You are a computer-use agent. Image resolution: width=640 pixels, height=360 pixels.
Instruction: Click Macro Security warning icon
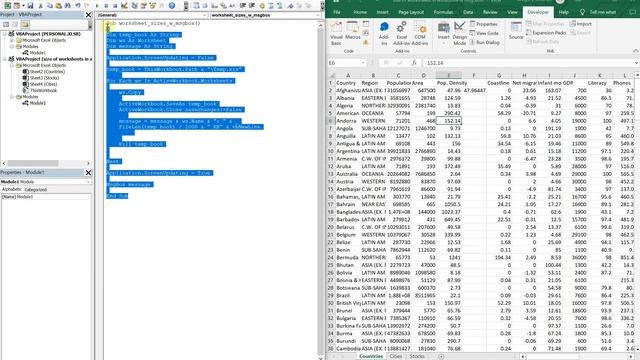click(x=366, y=42)
